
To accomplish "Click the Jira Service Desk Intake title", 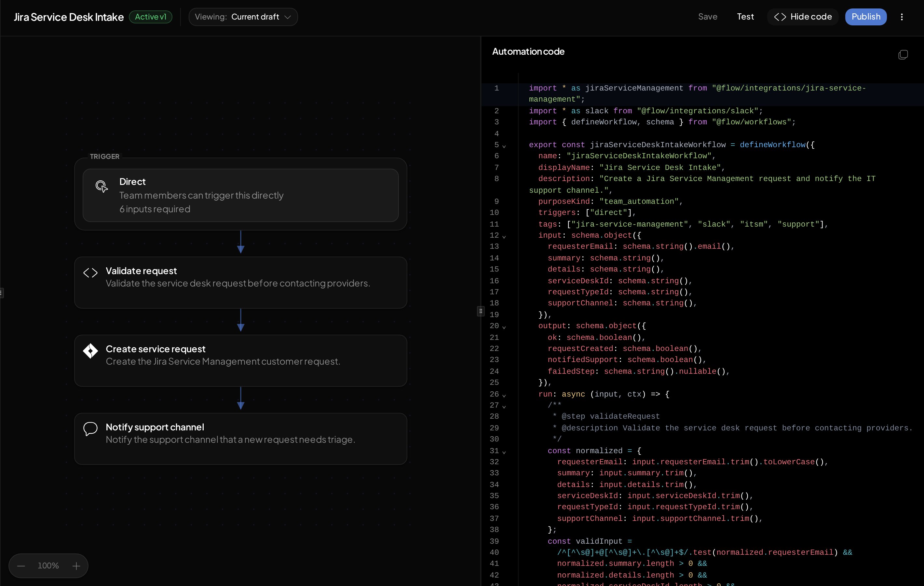I will click(x=69, y=17).
